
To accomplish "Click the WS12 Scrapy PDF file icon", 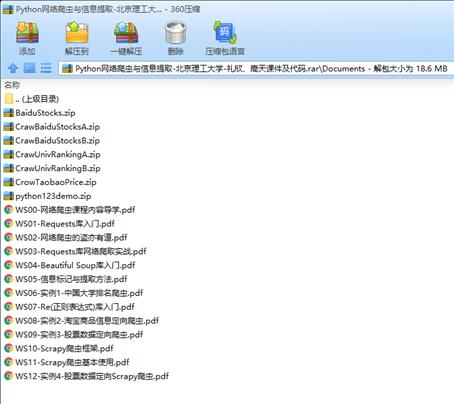I will click(x=9, y=376).
